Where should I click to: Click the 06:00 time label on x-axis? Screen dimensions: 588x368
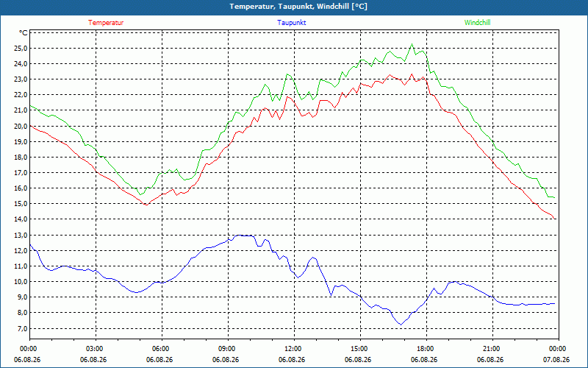(162, 348)
